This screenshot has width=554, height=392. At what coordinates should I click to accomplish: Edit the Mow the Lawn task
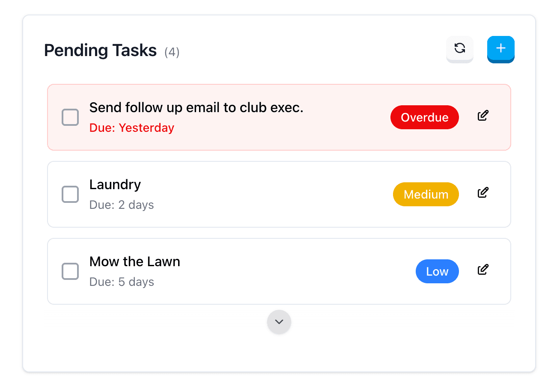[483, 270]
